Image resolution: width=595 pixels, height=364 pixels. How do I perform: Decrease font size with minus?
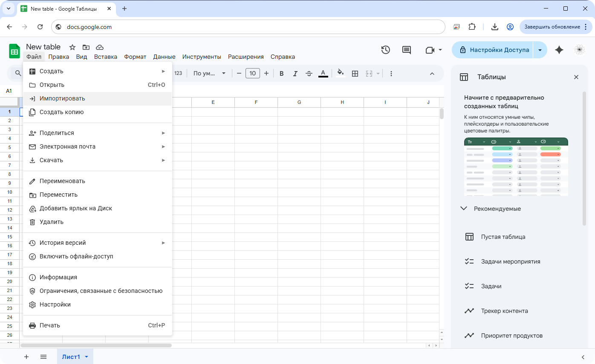(x=239, y=74)
